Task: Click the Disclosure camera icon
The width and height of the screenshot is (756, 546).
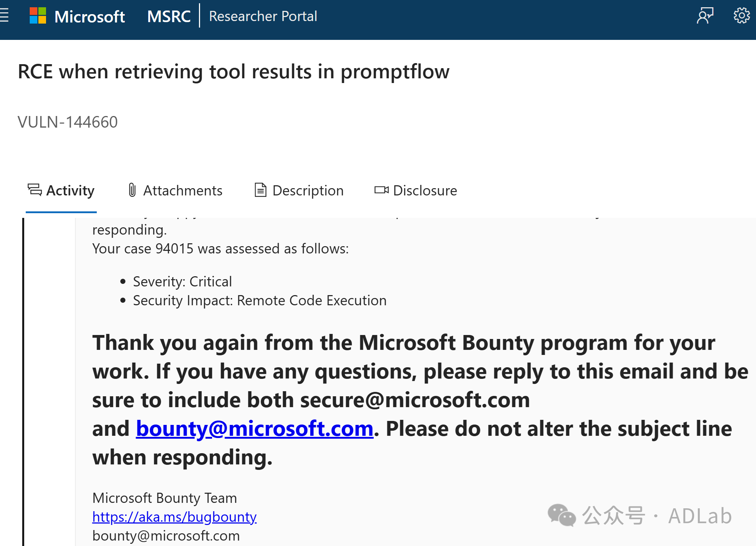Action: [x=381, y=190]
